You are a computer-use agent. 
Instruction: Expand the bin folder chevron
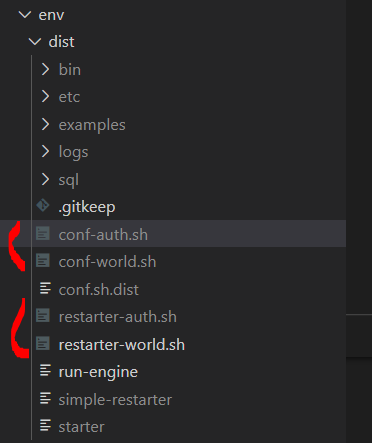coord(45,69)
